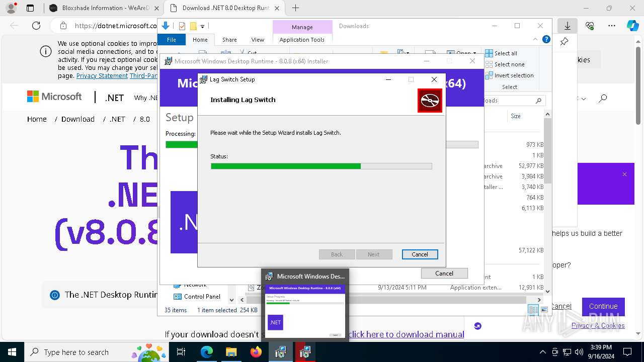Open the Privacy Statement link in cookie banner
This screenshot has width=644, height=362.
click(102, 76)
